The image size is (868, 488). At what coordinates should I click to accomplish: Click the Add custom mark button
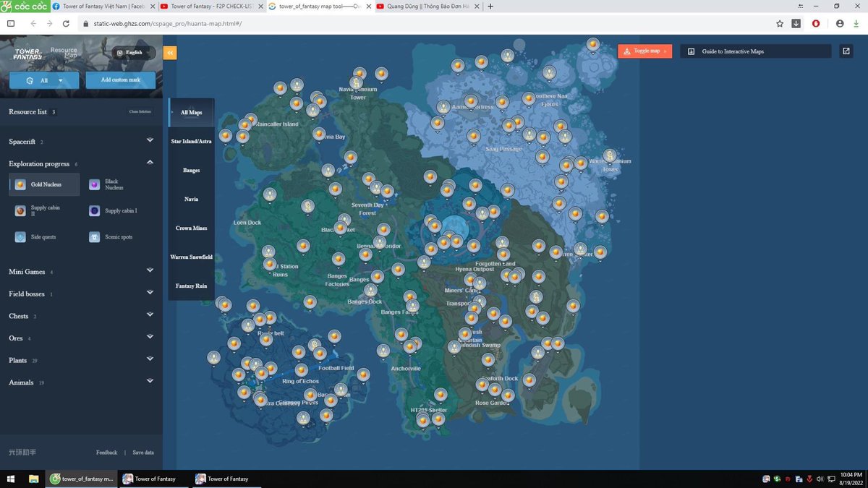pos(120,80)
